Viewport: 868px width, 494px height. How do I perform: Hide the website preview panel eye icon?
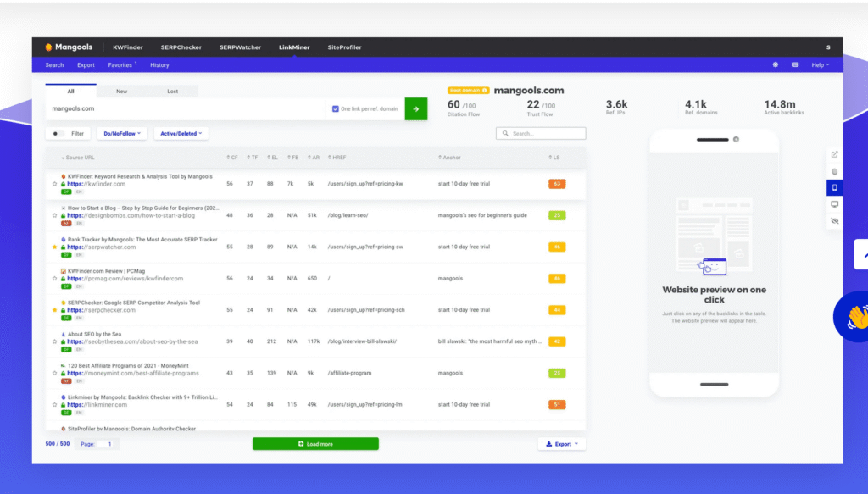pos(834,220)
